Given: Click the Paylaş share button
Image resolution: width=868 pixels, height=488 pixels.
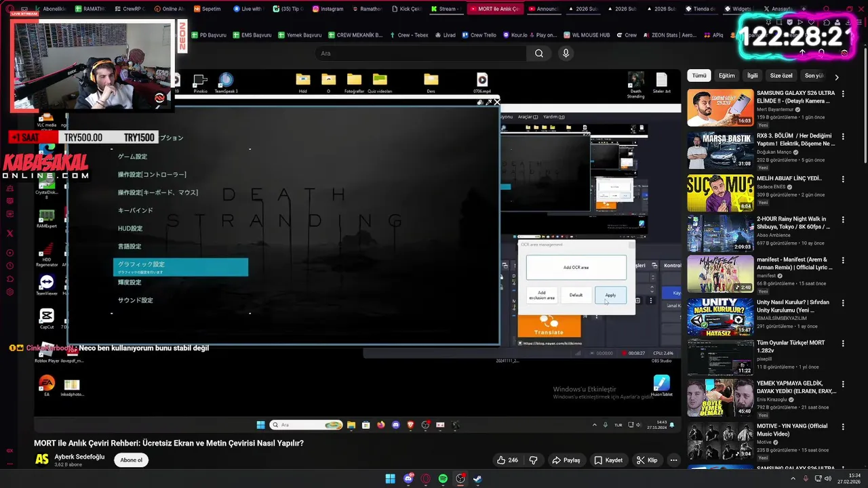Looking at the screenshot, I should pyautogui.click(x=566, y=460).
